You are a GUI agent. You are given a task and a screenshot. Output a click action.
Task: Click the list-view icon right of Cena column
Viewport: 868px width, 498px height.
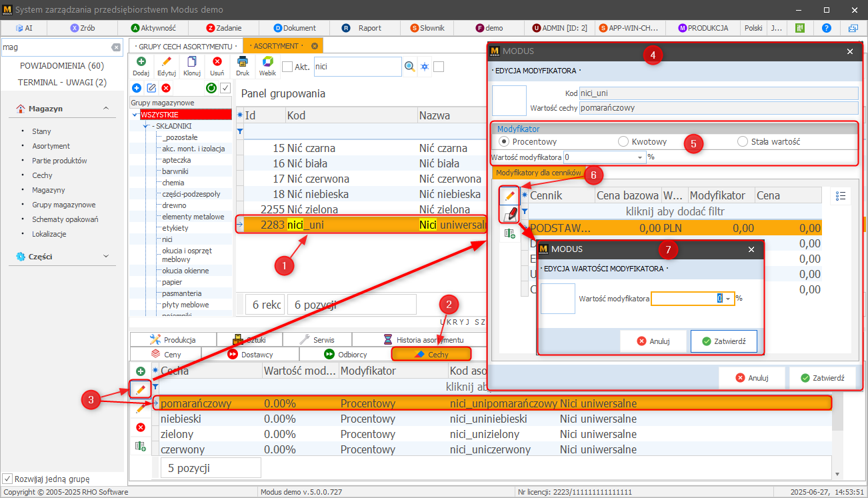pyautogui.click(x=841, y=195)
